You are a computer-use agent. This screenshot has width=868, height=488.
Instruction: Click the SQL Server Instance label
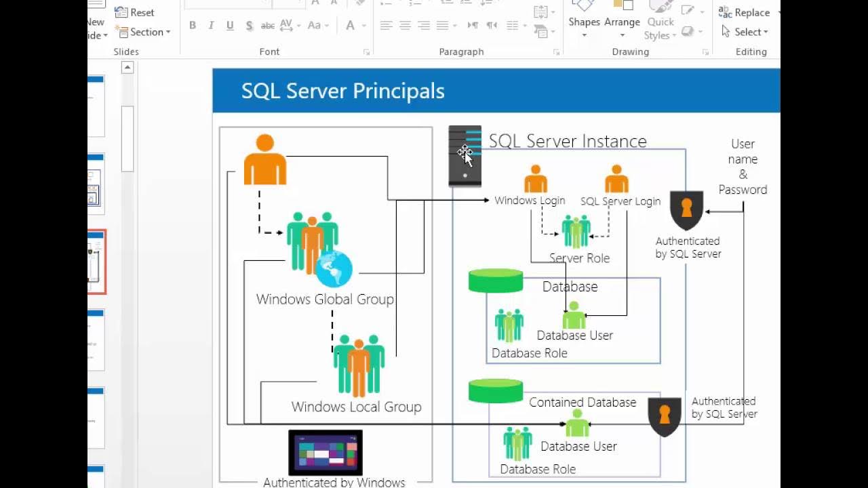568,141
